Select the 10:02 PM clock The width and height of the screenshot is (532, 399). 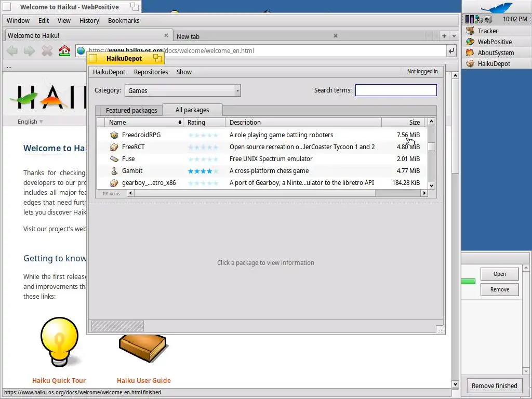[x=515, y=19]
